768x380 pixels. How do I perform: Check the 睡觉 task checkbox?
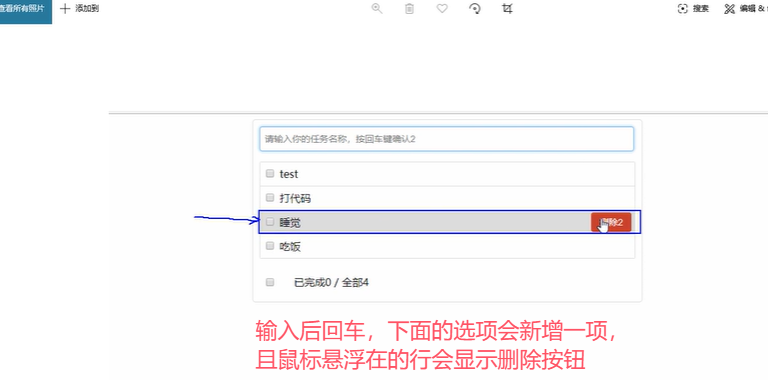click(270, 222)
